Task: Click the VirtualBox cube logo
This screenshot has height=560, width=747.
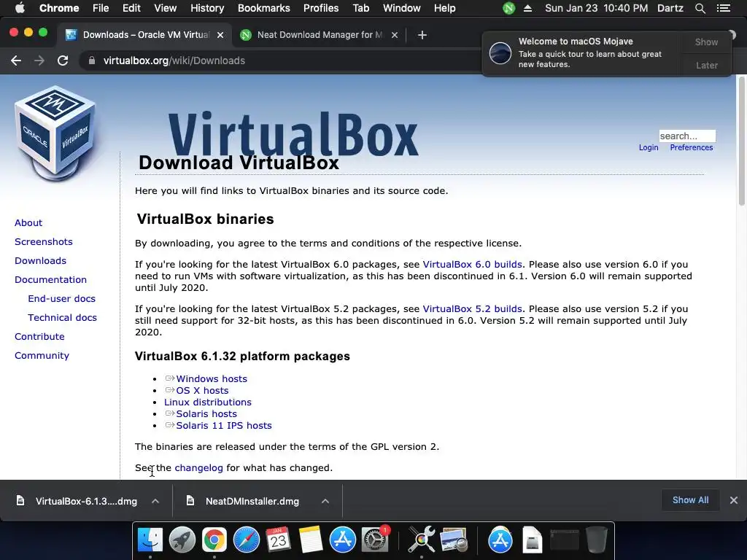Action: (x=55, y=133)
